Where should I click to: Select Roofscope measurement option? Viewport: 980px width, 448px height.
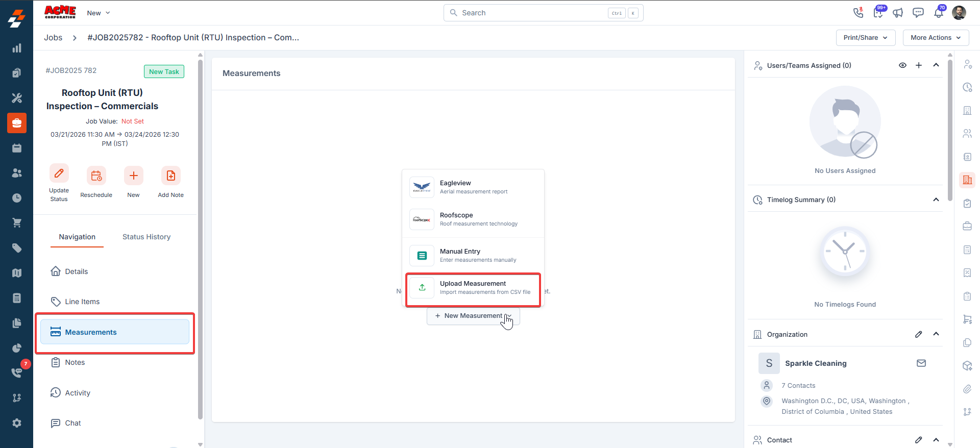point(473,219)
